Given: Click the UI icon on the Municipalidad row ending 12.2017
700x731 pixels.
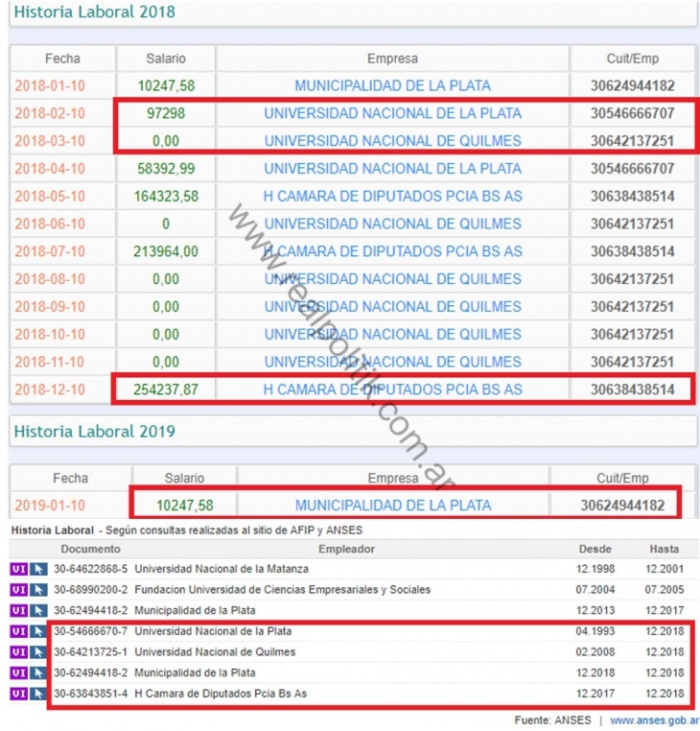Looking at the screenshot, I should pyautogui.click(x=18, y=611).
